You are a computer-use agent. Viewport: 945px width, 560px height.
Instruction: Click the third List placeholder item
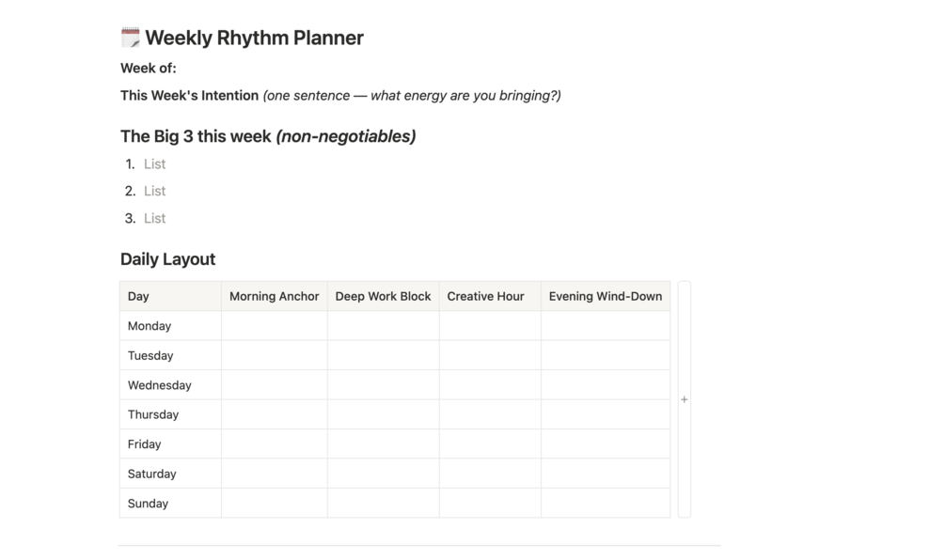[x=155, y=218]
